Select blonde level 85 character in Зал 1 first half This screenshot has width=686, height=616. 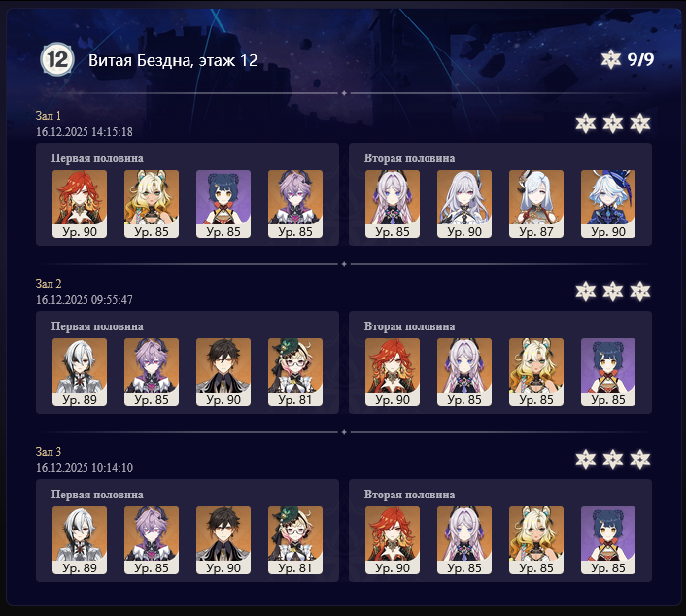point(152,204)
